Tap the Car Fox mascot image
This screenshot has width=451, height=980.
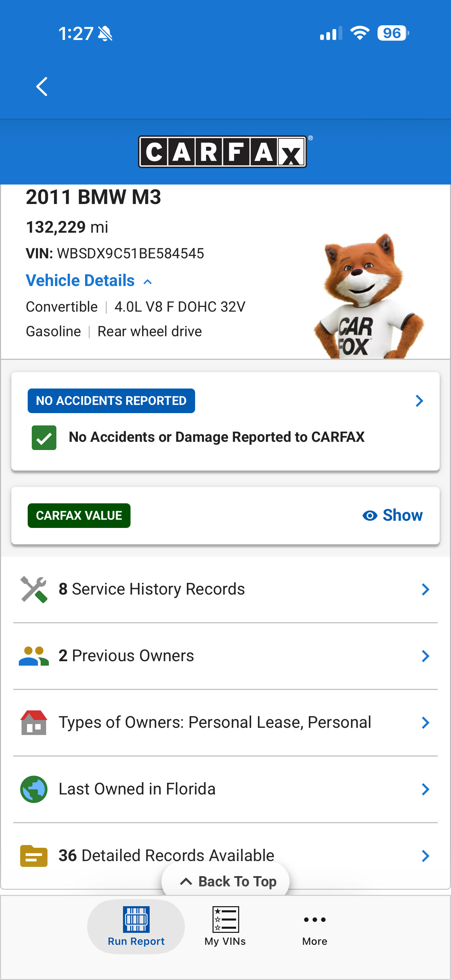pos(368,296)
